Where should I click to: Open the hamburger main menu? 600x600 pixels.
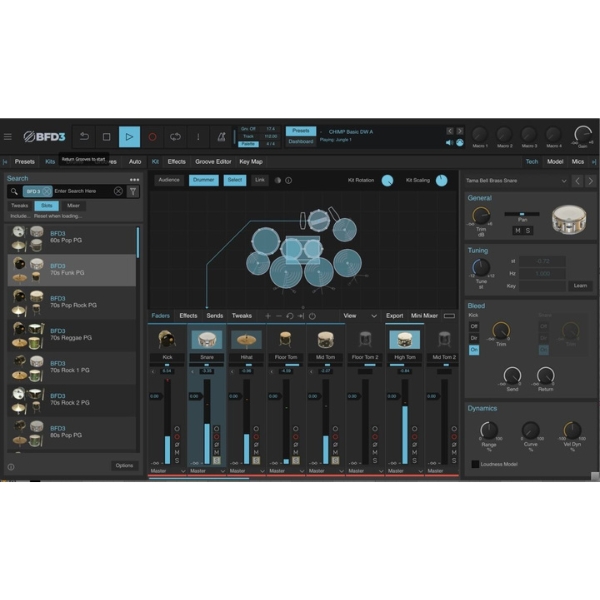pyautogui.click(x=8, y=137)
